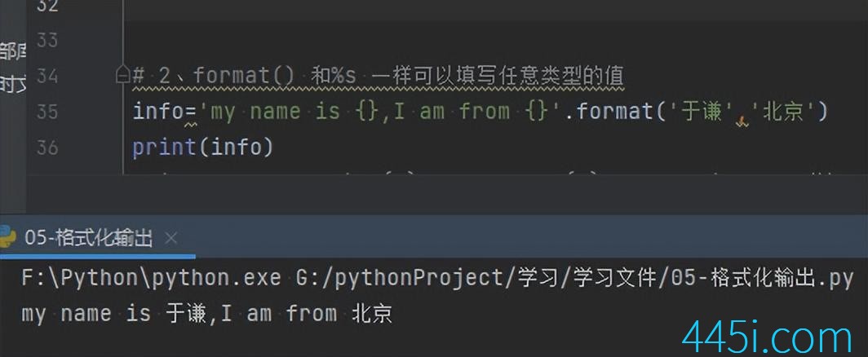This screenshot has height=357, width=868.
Task: Set a breakpoint at line number 36
Action: [x=47, y=148]
